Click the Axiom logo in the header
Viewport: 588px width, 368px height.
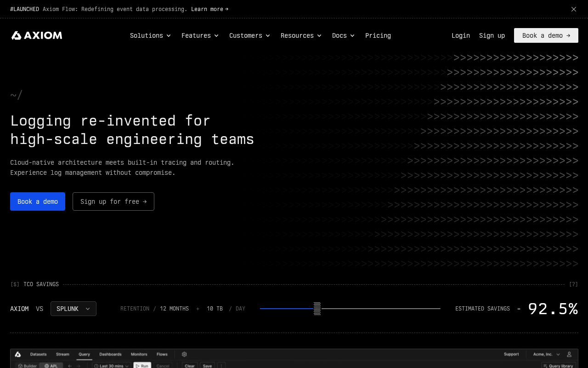[37, 35]
